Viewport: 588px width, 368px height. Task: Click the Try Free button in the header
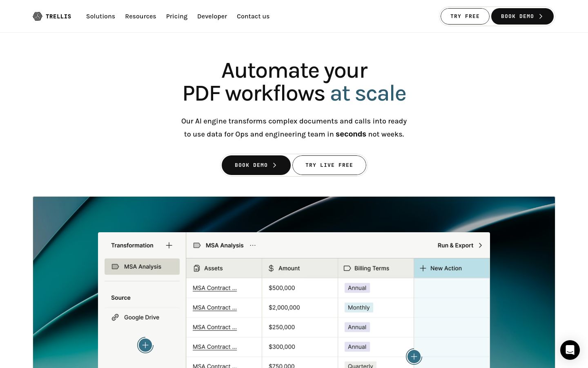pos(465,16)
